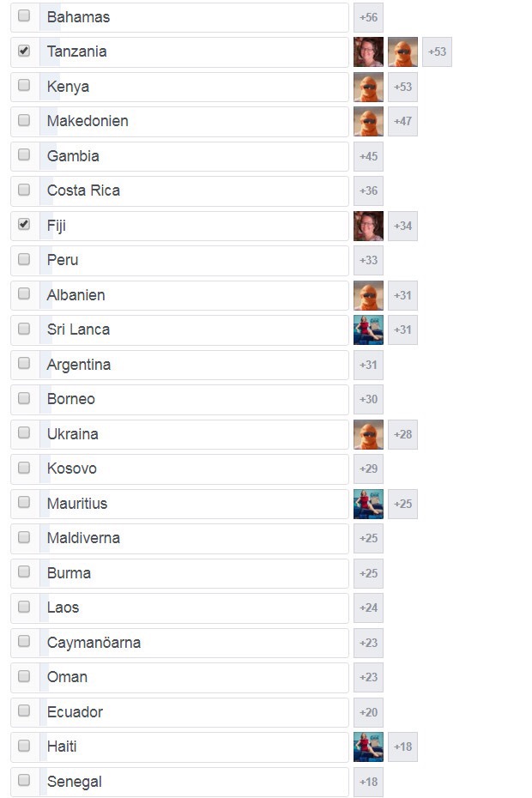
Task: Open the +34 voter count beside Fiji
Action: 402,226
